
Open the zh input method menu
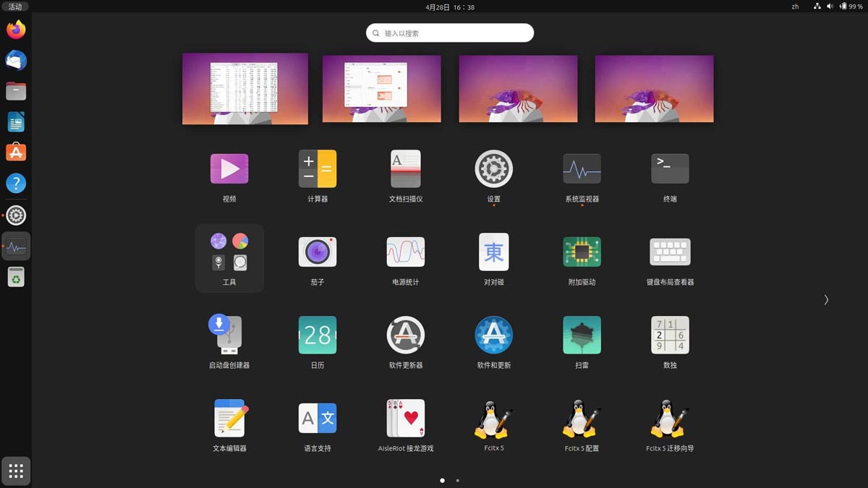(795, 7)
